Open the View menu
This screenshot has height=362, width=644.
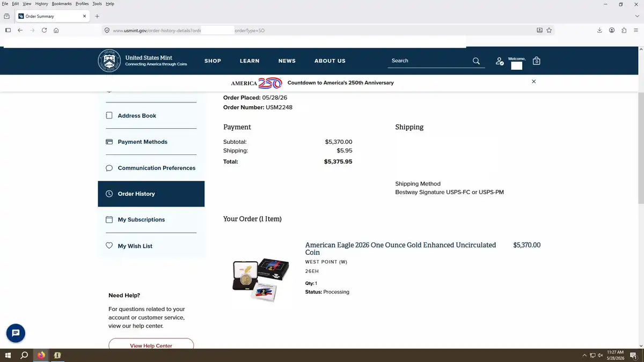pos(27,4)
